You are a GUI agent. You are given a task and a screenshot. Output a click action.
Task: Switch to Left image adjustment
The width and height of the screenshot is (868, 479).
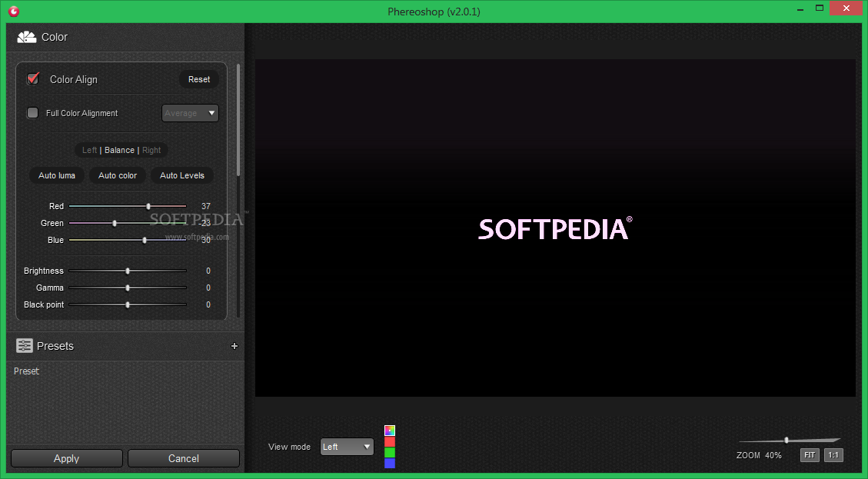tap(89, 150)
